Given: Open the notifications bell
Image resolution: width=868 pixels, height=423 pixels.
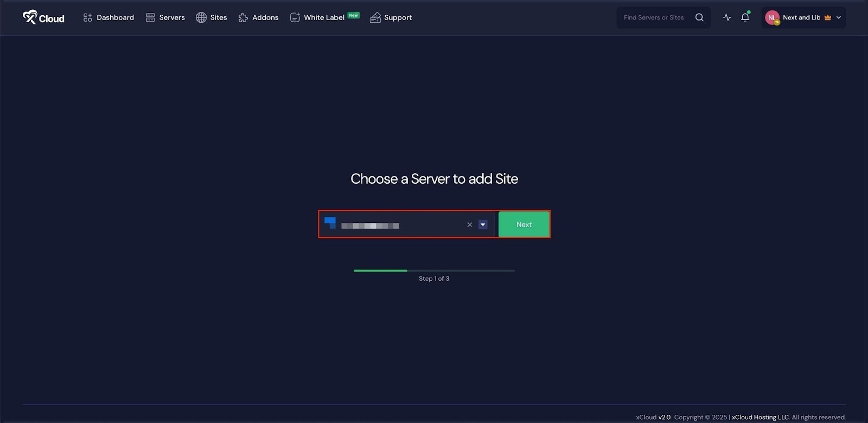Looking at the screenshot, I should point(745,17).
